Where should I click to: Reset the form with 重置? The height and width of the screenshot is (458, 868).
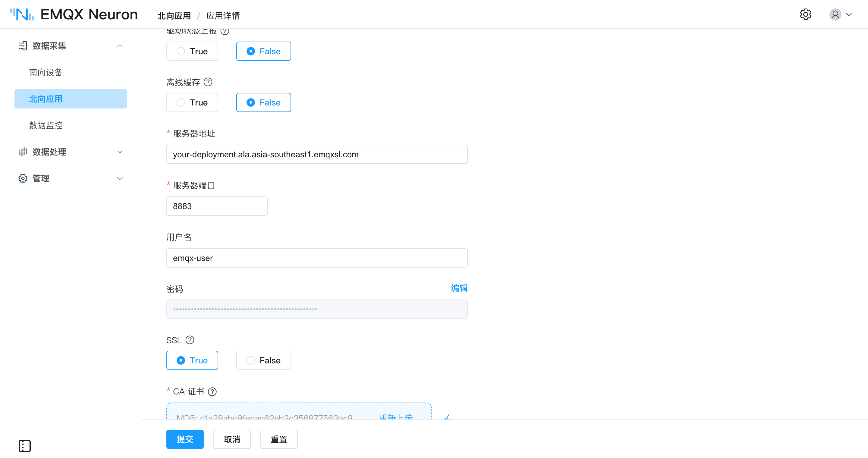point(279,439)
